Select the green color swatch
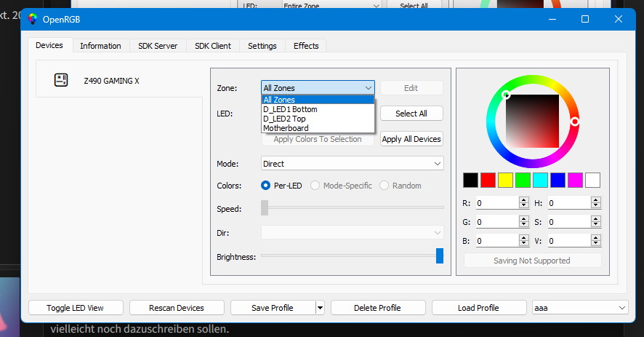This screenshot has width=644, height=337. (523, 181)
